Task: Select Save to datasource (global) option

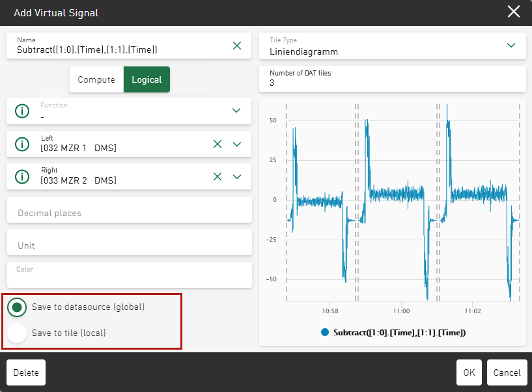Action: point(18,307)
